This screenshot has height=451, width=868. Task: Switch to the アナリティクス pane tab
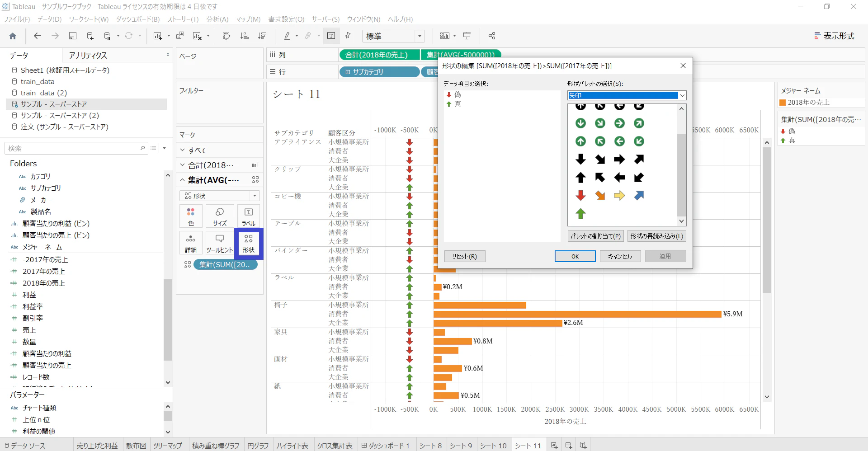88,55
